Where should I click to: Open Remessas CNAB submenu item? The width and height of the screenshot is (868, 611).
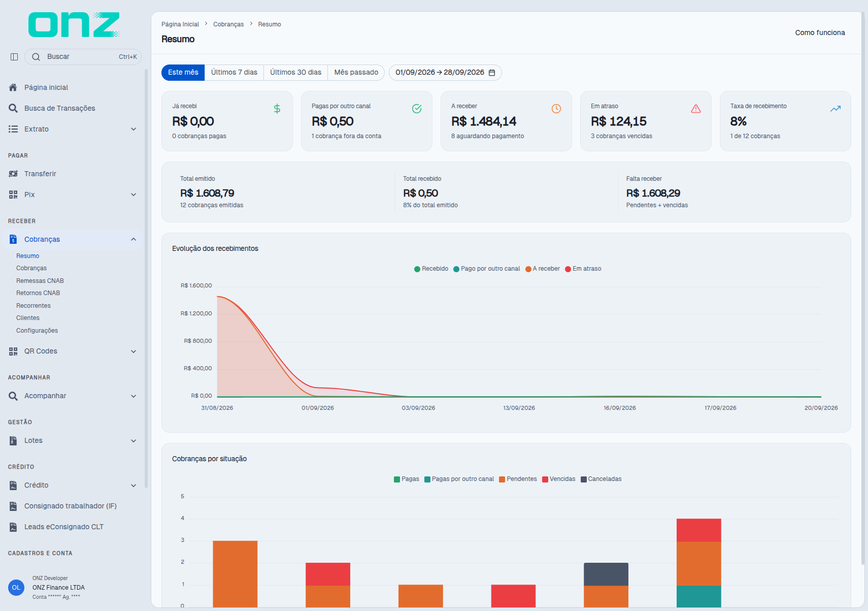[40, 281]
